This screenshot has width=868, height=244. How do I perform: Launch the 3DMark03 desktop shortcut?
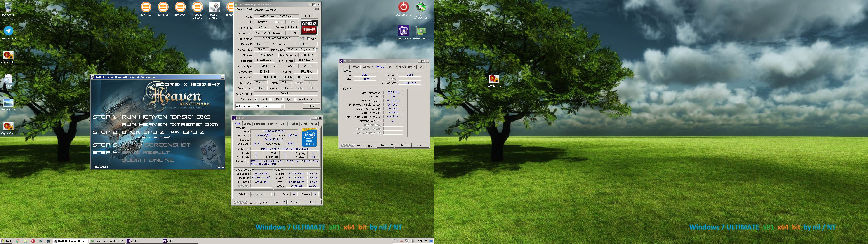146,9
